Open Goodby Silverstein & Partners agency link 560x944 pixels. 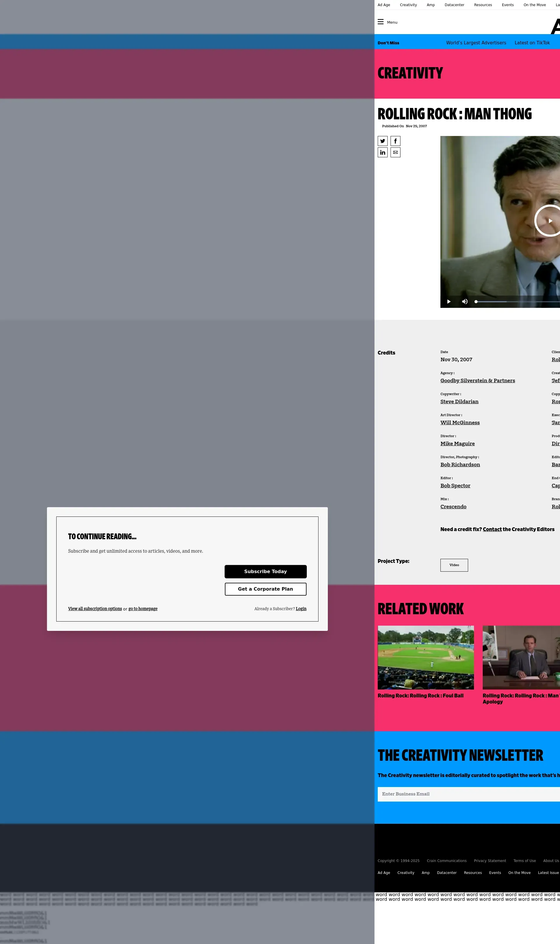pos(477,381)
